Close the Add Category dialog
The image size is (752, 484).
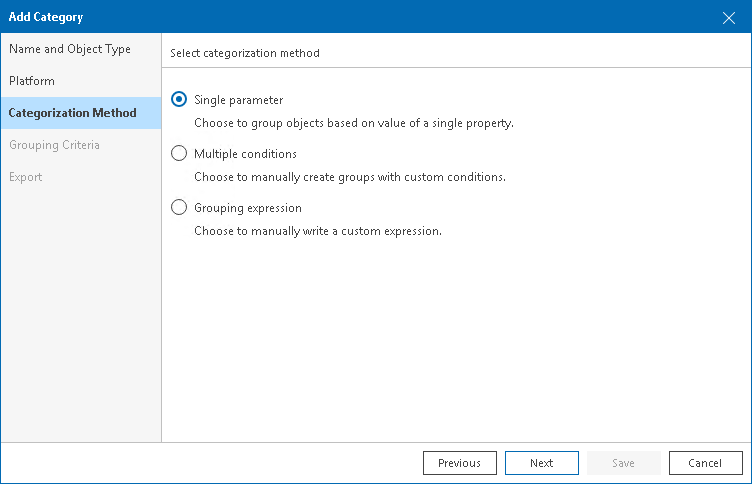pos(729,17)
